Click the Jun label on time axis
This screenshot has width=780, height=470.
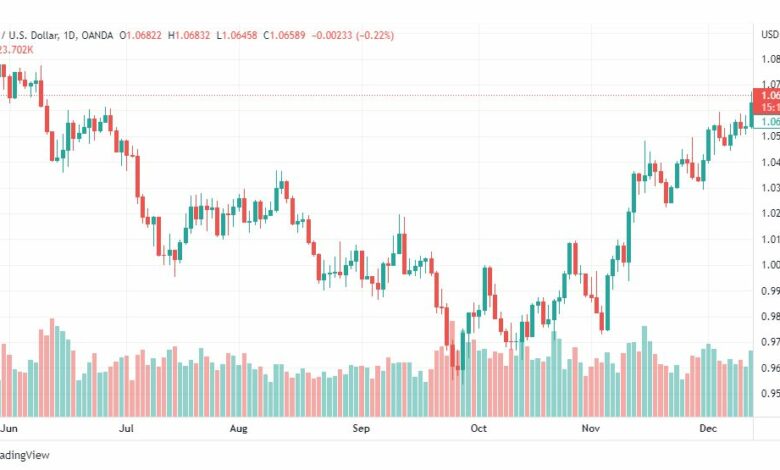(9, 428)
